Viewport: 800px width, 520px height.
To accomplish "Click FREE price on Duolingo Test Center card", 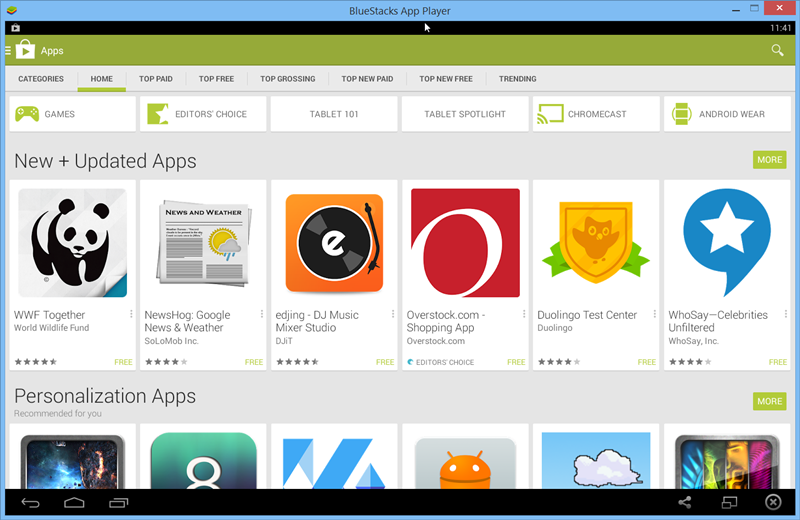I will [647, 362].
